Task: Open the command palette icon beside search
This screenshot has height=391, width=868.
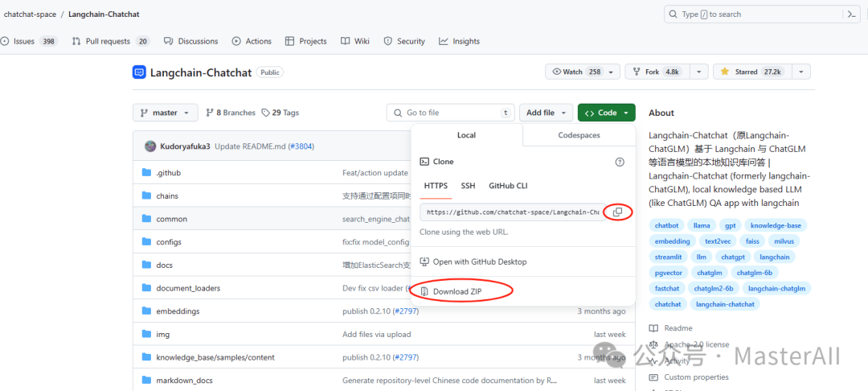Action: pyautogui.click(x=851, y=14)
